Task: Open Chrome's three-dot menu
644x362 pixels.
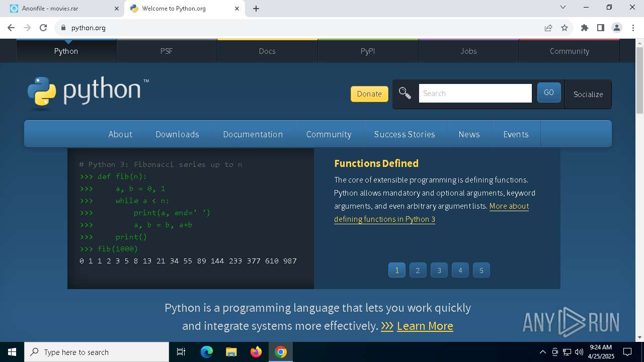Action: point(633,28)
